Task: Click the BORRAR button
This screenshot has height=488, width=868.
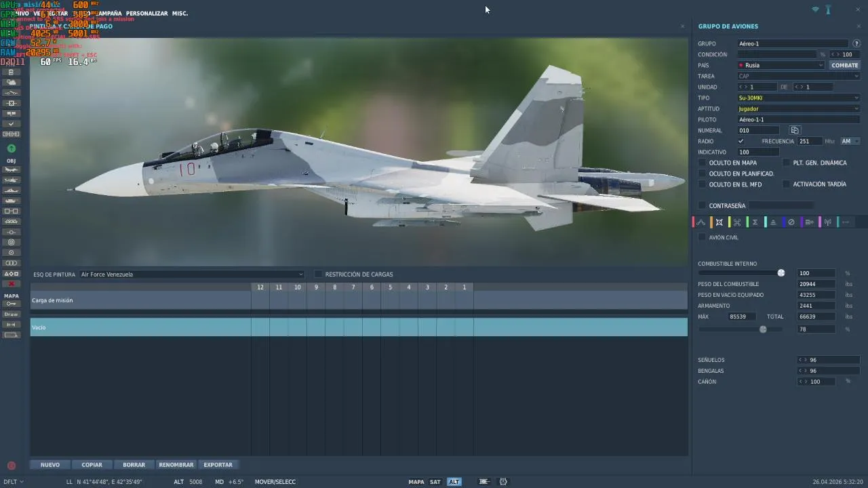Action: [134, 465]
